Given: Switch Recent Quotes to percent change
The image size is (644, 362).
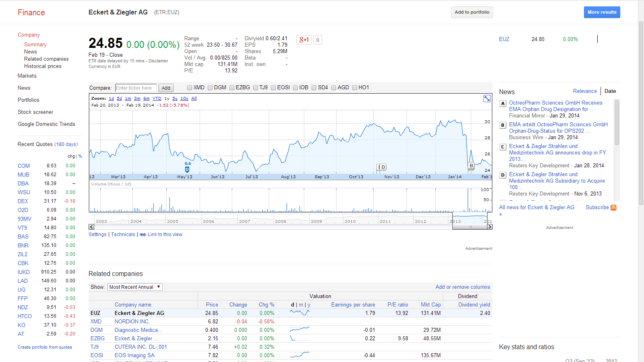Looking at the screenshot, I should (x=80, y=156).
